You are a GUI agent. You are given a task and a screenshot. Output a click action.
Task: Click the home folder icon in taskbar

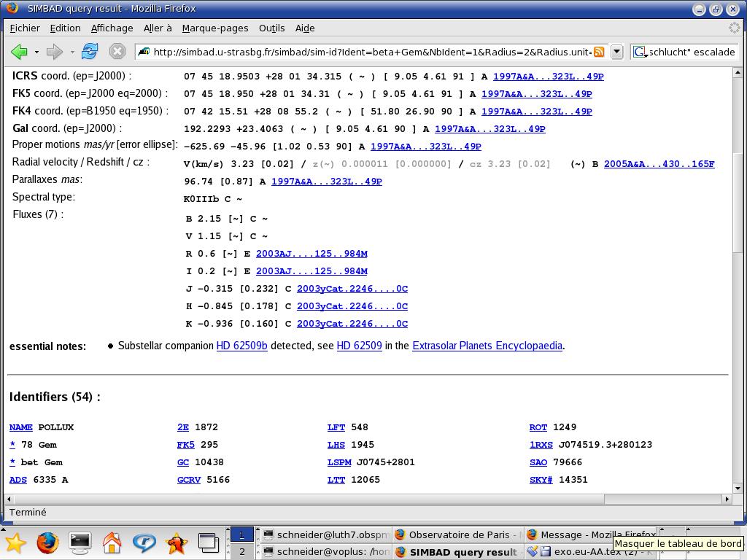[x=112, y=542]
